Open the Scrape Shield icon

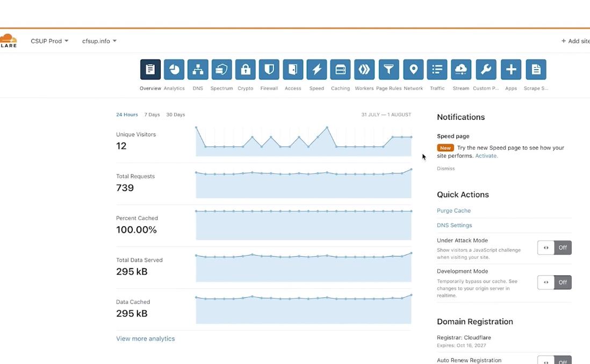click(x=535, y=69)
